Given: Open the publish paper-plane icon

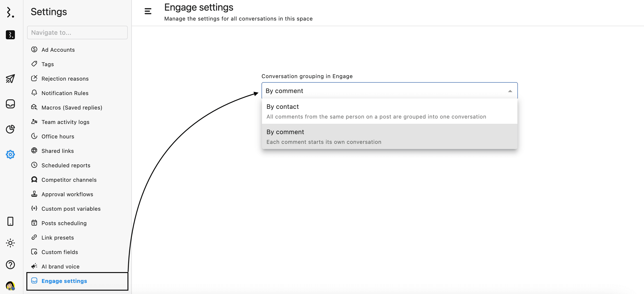Looking at the screenshot, I should tap(10, 79).
